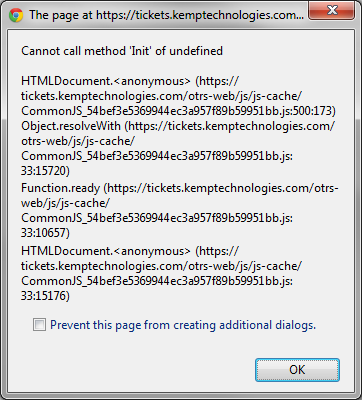Click the line number text '33:10657)'

coord(45,233)
